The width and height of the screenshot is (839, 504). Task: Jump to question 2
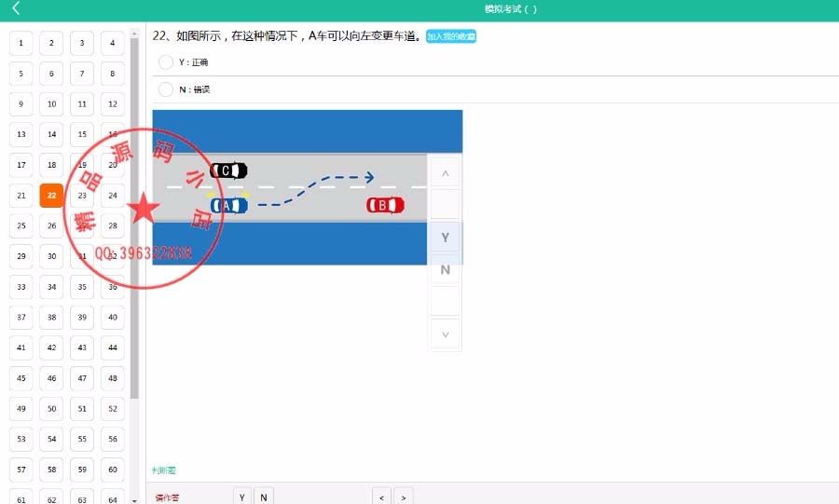(x=51, y=43)
